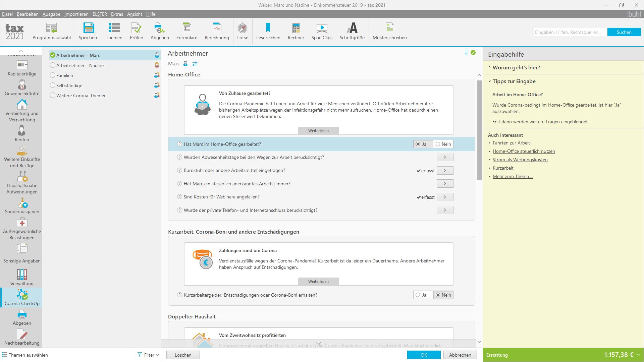Screen dimensions: 644x362
Task: Open Verwaltung section
Action: click(22, 278)
